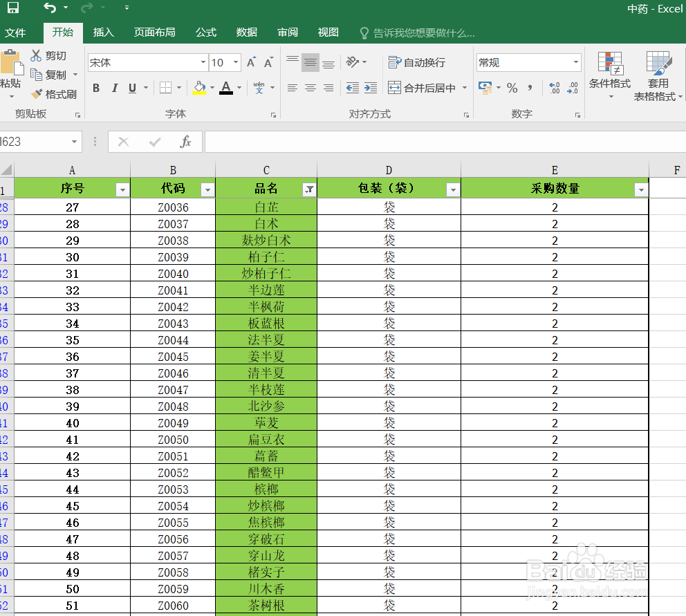Image resolution: width=686 pixels, height=616 pixels.
Task: Align text right
Action: [328, 88]
